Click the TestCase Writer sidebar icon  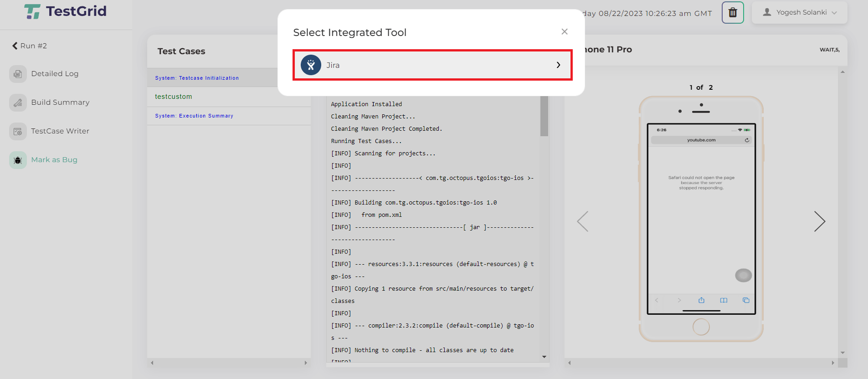click(18, 131)
